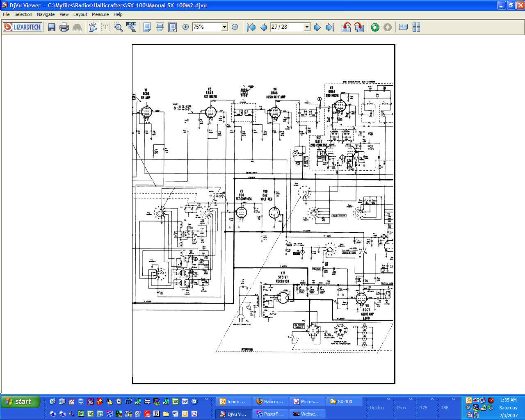525x420 pixels.
Task: Open the SX-100 folder taskbar button
Action: point(344,402)
